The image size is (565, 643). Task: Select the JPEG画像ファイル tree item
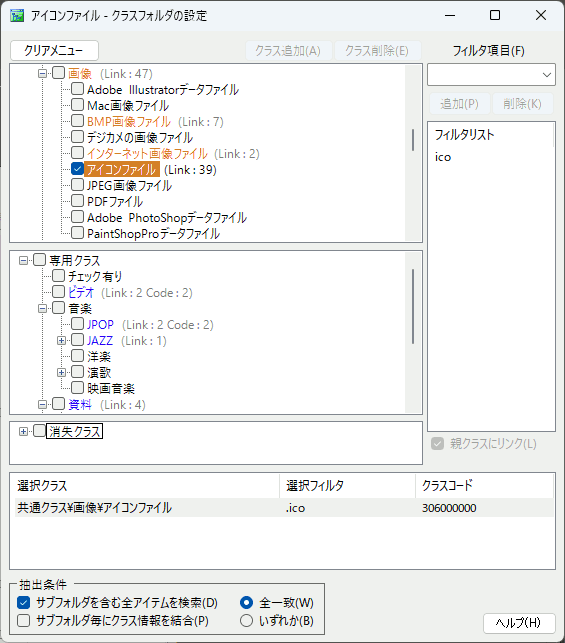tap(129, 185)
